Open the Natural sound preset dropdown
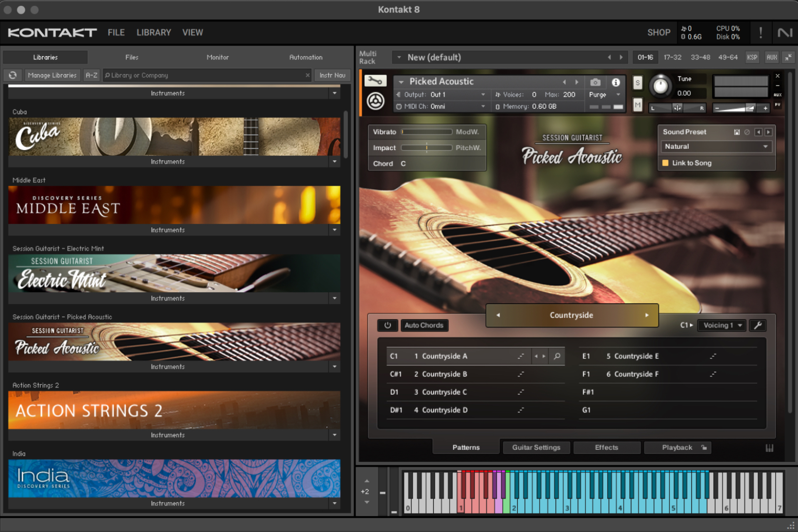Viewport: 798px width, 532px height. pos(716,146)
